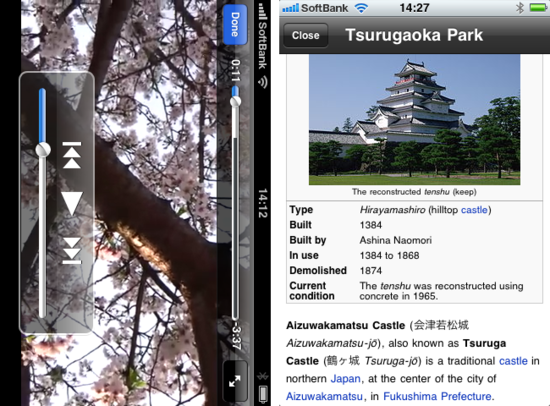The height and width of the screenshot is (406, 550).
Task: Click the video progress scrubber knob
Action: click(235, 101)
